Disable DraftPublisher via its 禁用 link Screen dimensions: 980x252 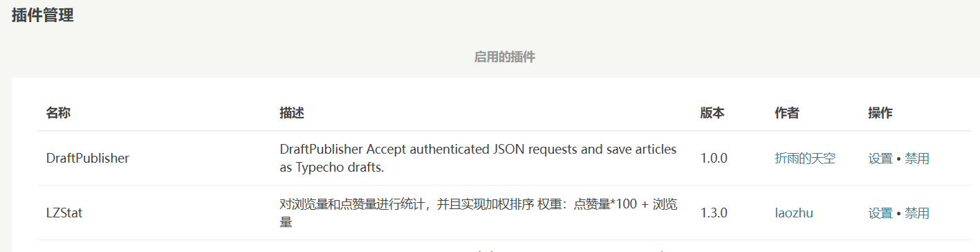[x=917, y=159]
